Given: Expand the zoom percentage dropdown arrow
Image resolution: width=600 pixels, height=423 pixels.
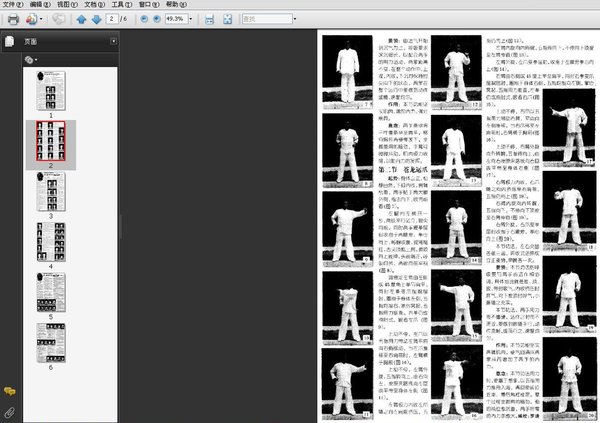Looking at the screenshot, I should tap(191, 19).
